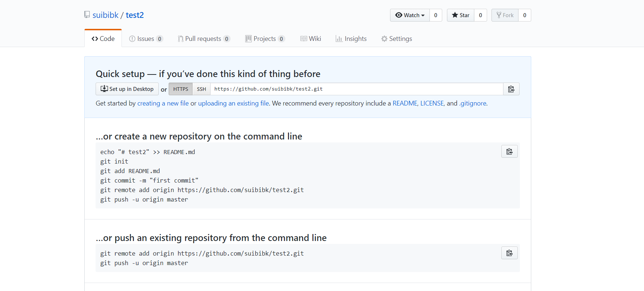Open the Projects tab
The height and width of the screenshot is (291, 644).
point(265,39)
